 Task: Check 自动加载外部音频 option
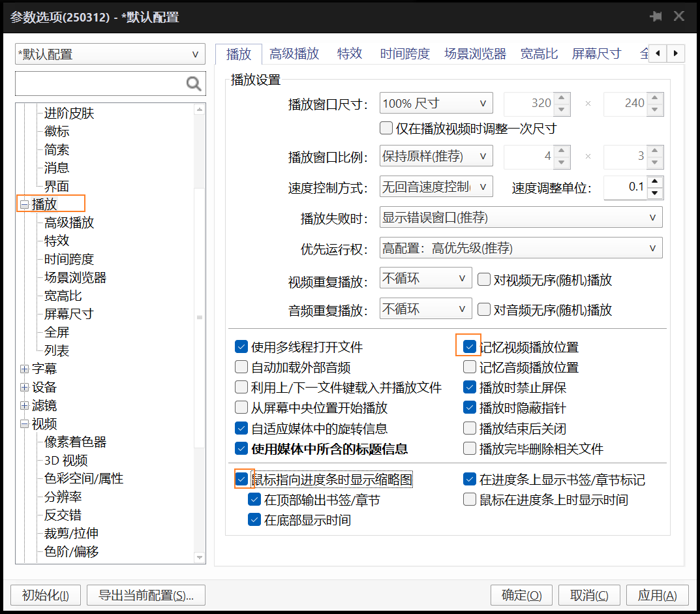(x=241, y=367)
